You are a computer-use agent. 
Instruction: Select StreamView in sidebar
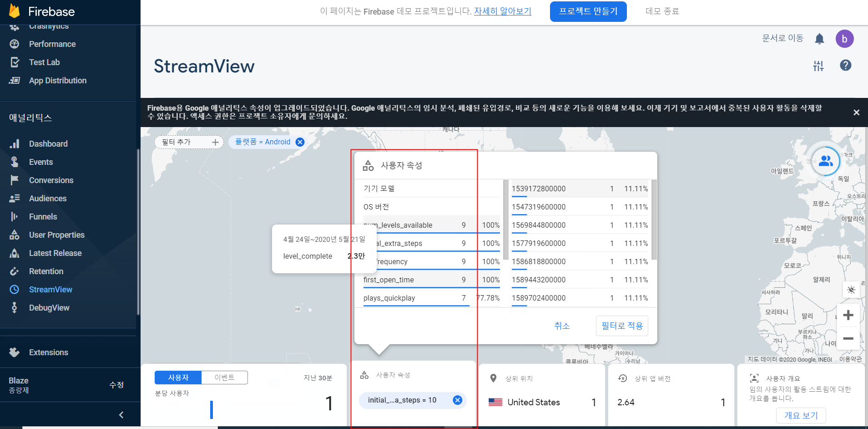[x=50, y=290]
